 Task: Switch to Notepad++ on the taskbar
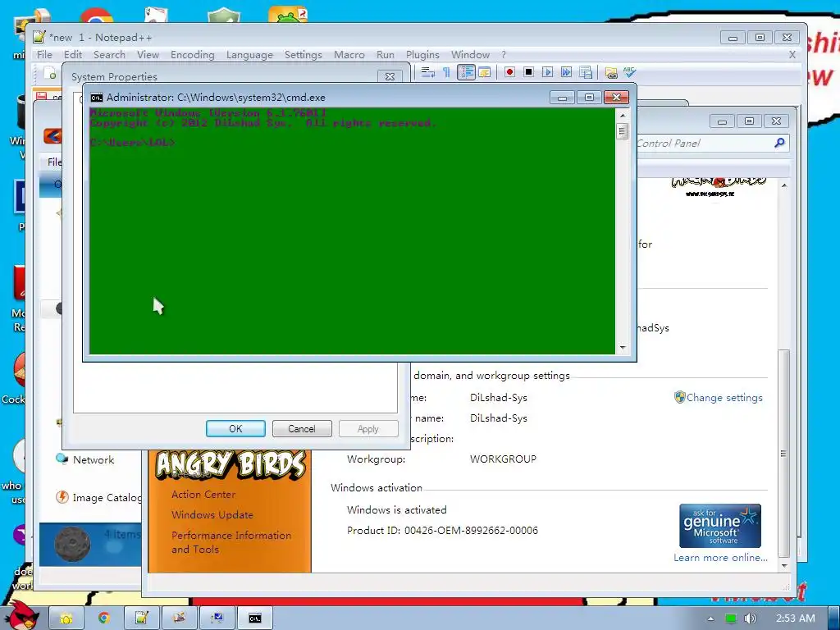pyautogui.click(x=141, y=619)
